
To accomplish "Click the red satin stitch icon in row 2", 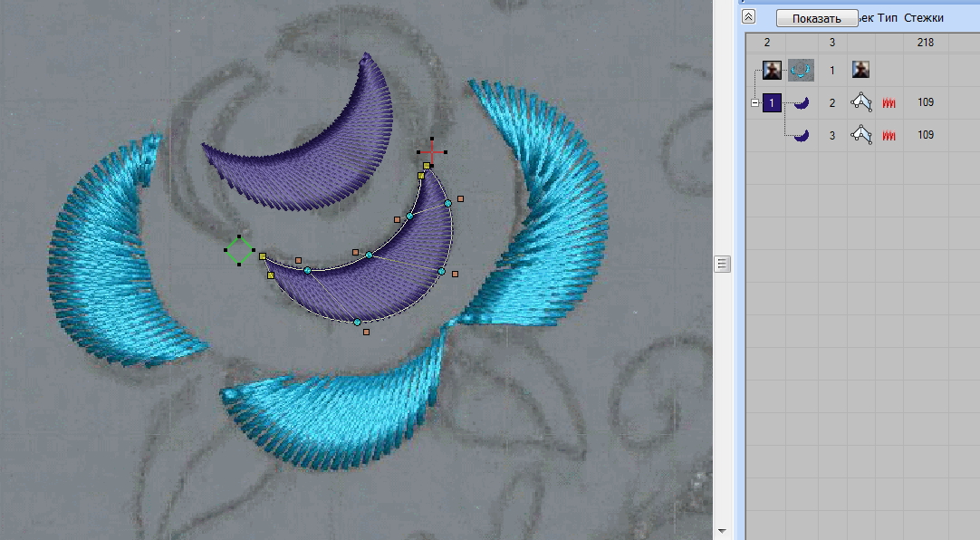I will click(889, 103).
